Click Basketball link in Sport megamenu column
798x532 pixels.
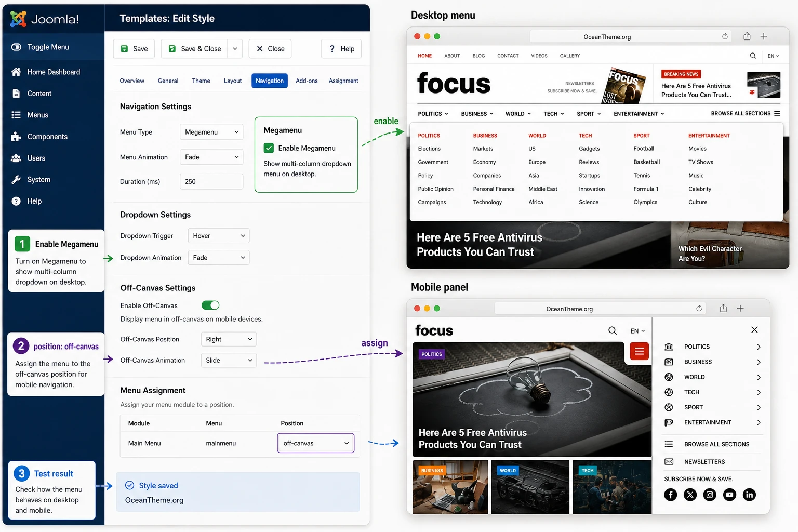pyautogui.click(x=646, y=162)
